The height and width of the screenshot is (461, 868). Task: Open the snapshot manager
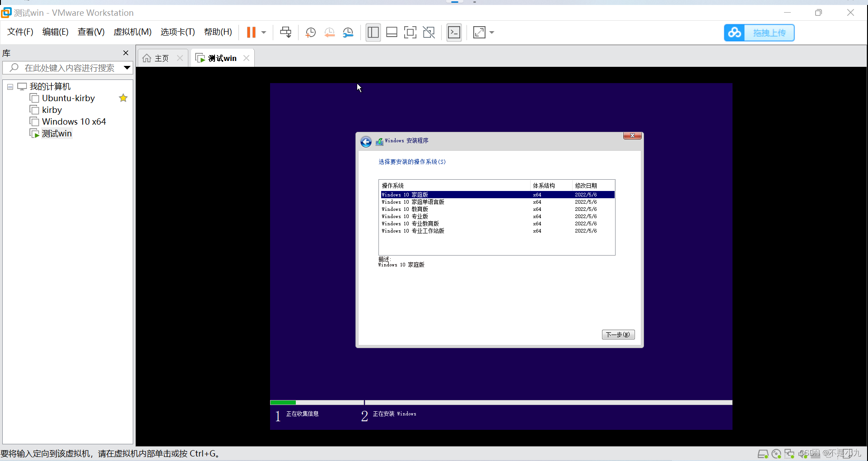348,32
